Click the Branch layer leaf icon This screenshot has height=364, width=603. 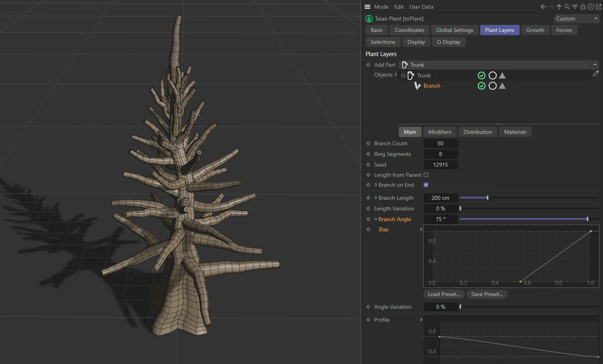click(417, 86)
